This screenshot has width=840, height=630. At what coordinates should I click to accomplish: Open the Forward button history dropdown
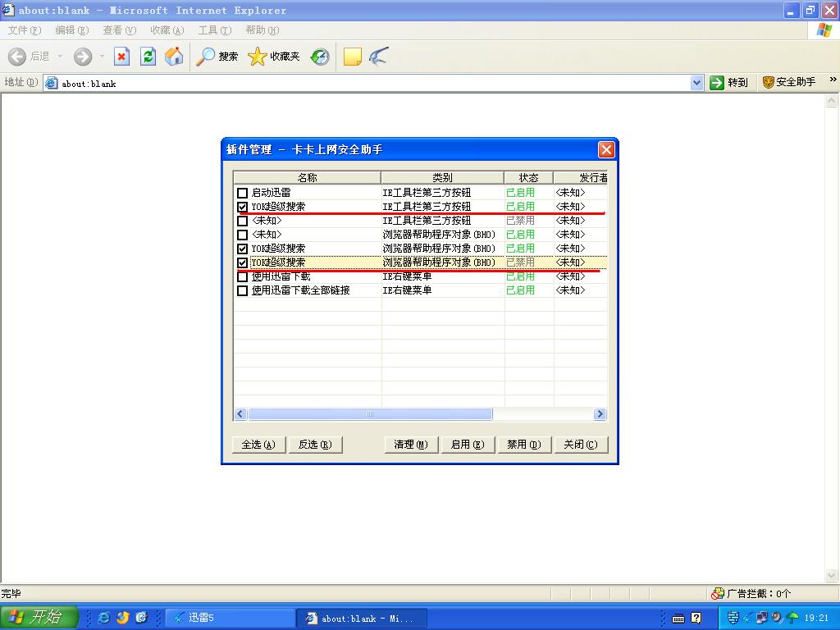102,57
